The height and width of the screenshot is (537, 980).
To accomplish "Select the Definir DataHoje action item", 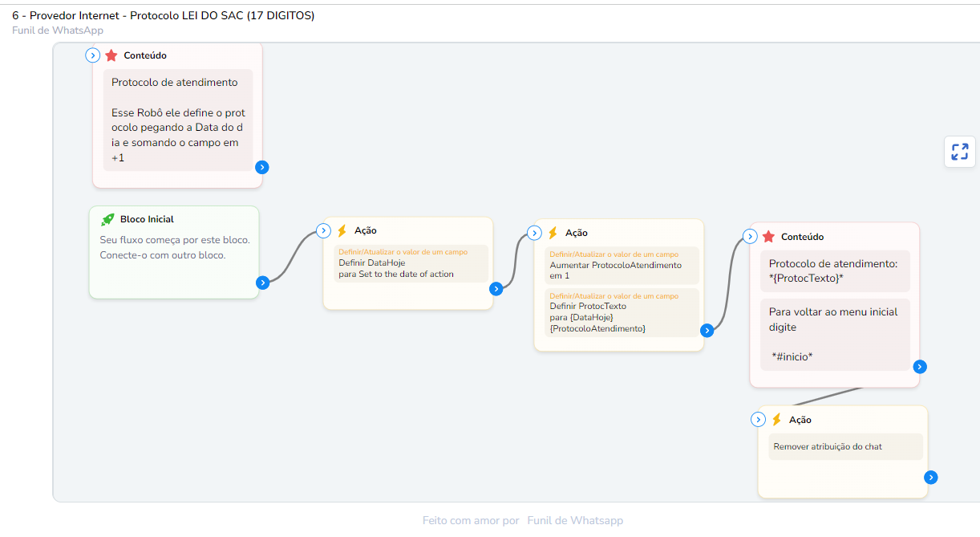I will 411,263.
